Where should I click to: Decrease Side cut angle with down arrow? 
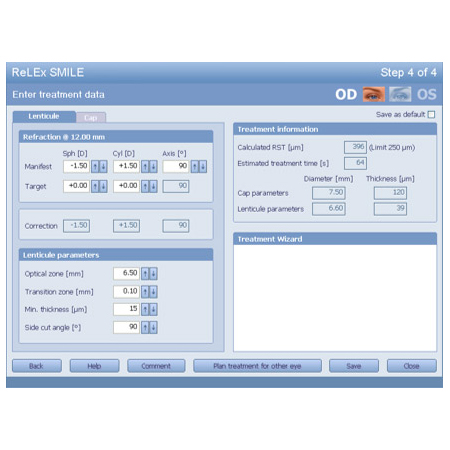click(153, 327)
